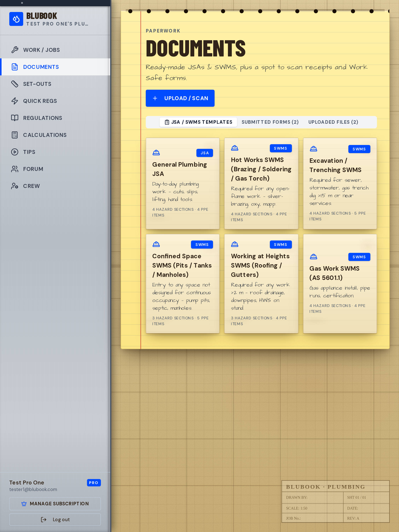Click the Tips sidebar entry
The image size is (399, 532).
pyautogui.click(x=55, y=152)
